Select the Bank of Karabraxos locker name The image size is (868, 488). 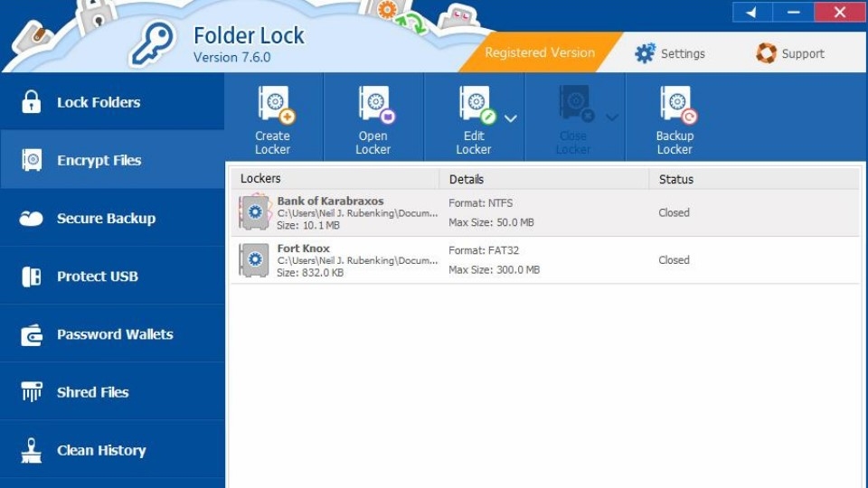pos(331,201)
